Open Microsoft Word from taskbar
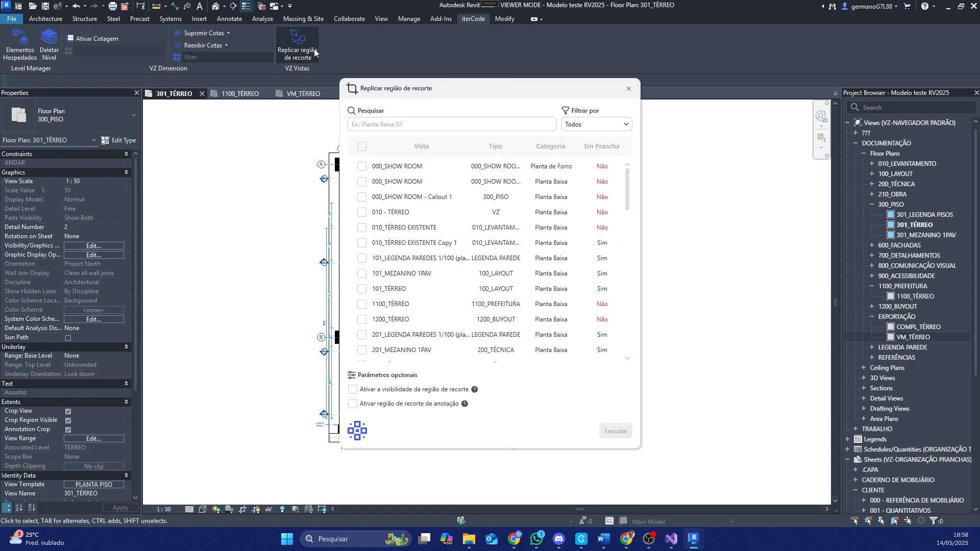Image resolution: width=980 pixels, height=551 pixels. tap(604, 539)
